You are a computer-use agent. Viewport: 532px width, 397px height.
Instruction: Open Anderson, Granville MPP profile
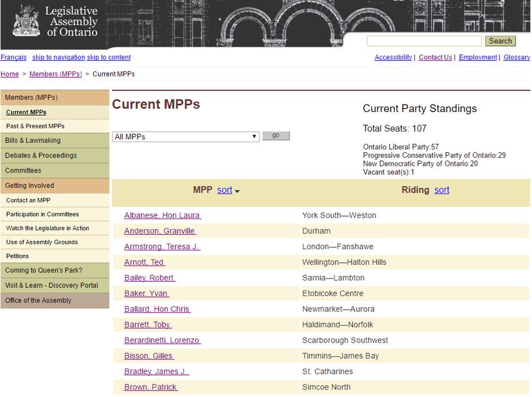click(x=160, y=231)
